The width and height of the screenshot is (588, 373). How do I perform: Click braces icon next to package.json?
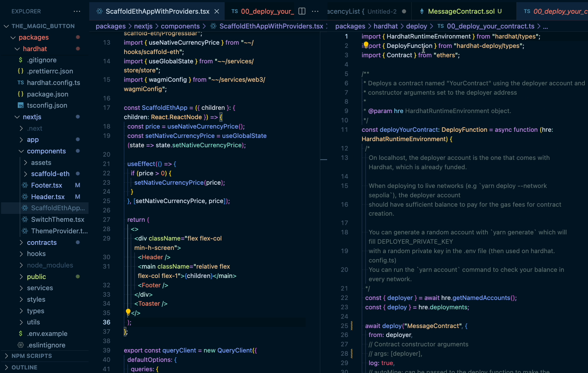click(x=21, y=94)
